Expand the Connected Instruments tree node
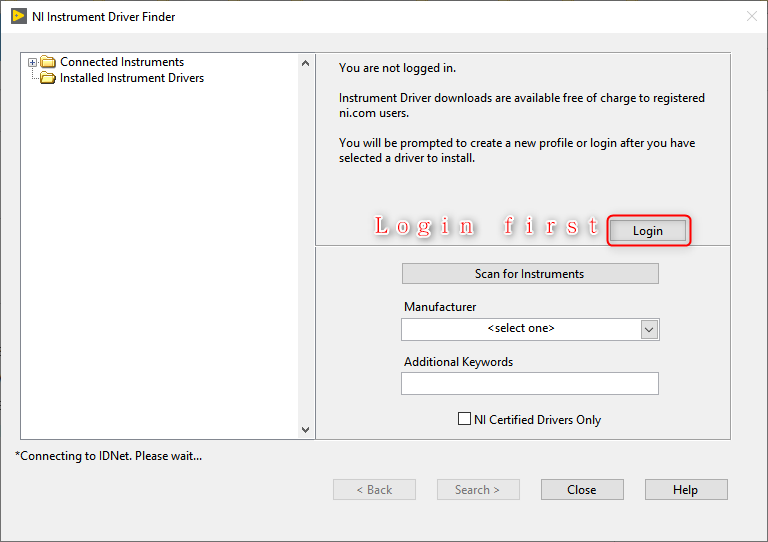 32,62
